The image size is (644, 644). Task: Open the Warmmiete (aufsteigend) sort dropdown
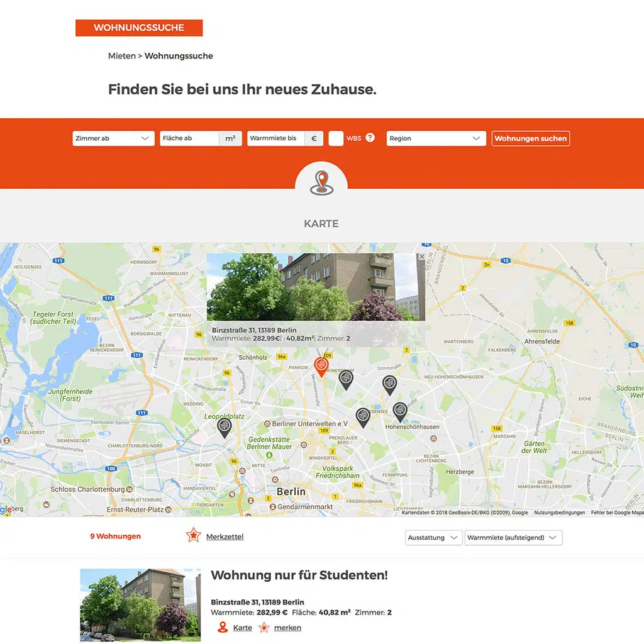(513, 538)
